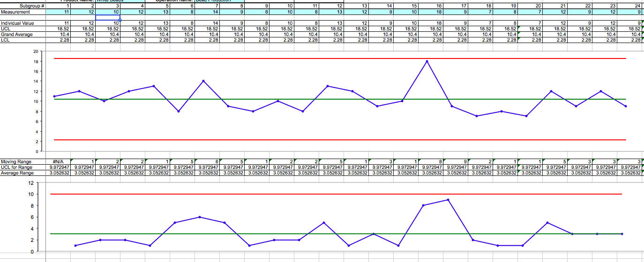This screenshot has width=644, height=262.
Task: Click the peak data point at 18 on individuals chart
Action: pos(427,61)
